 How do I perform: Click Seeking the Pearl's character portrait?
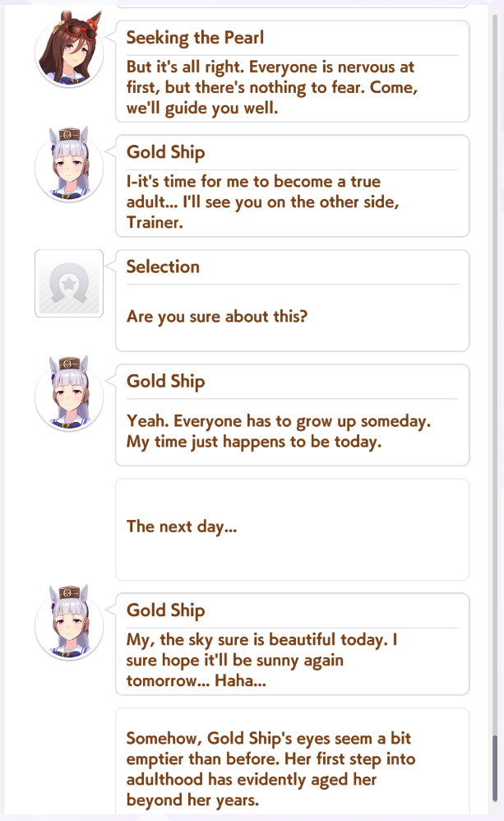pos(69,54)
